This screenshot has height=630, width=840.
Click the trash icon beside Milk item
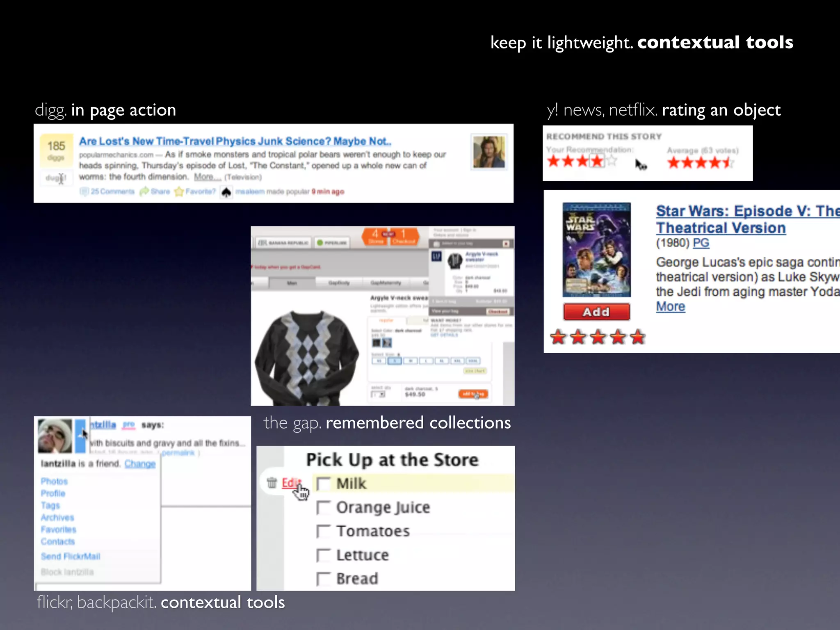(x=272, y=483)
